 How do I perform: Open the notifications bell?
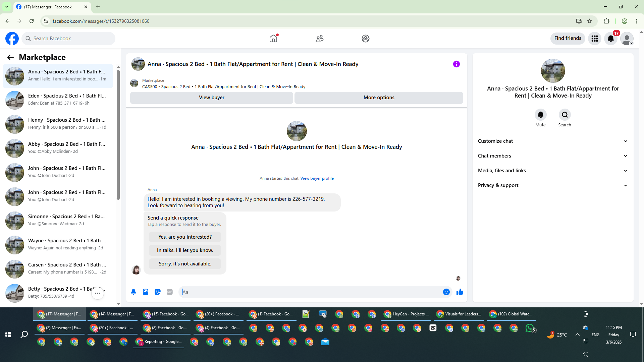(611, 39)
